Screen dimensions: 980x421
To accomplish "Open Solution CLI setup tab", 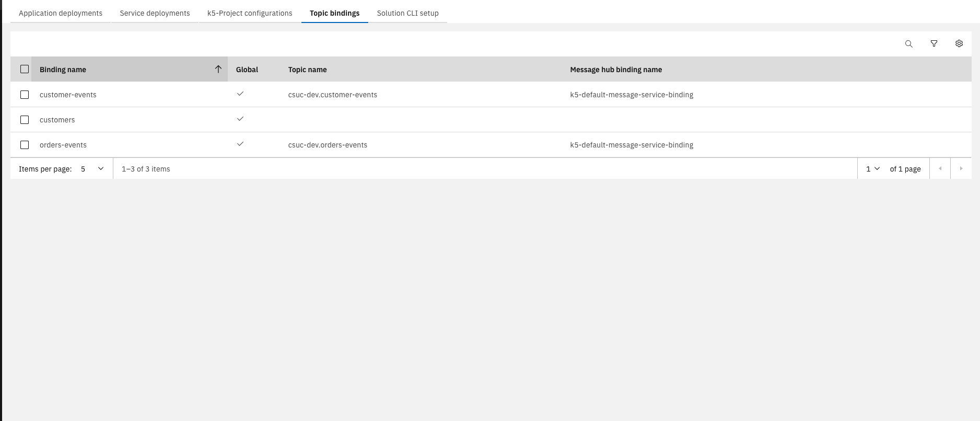I will point(408,13).
